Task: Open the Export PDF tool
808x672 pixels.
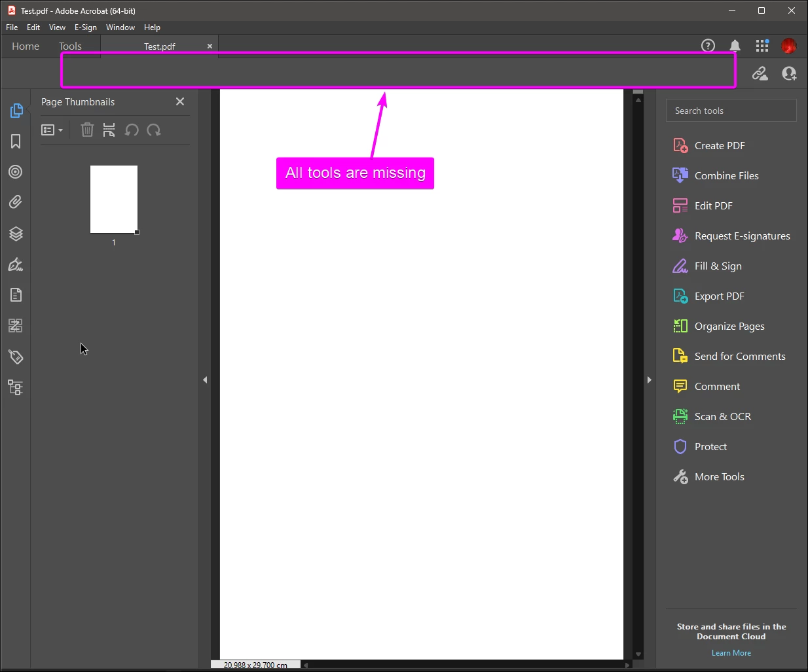Action: click(708, 296)
